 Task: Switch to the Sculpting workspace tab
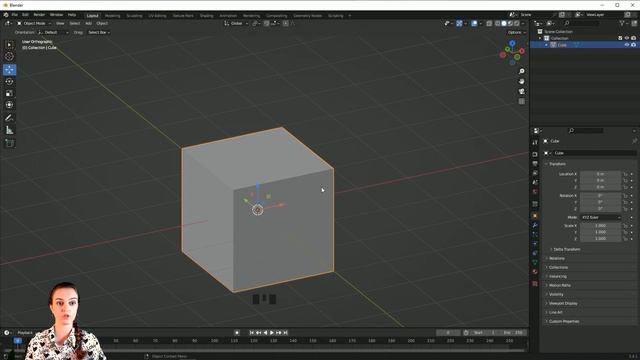tap(134, 16)
